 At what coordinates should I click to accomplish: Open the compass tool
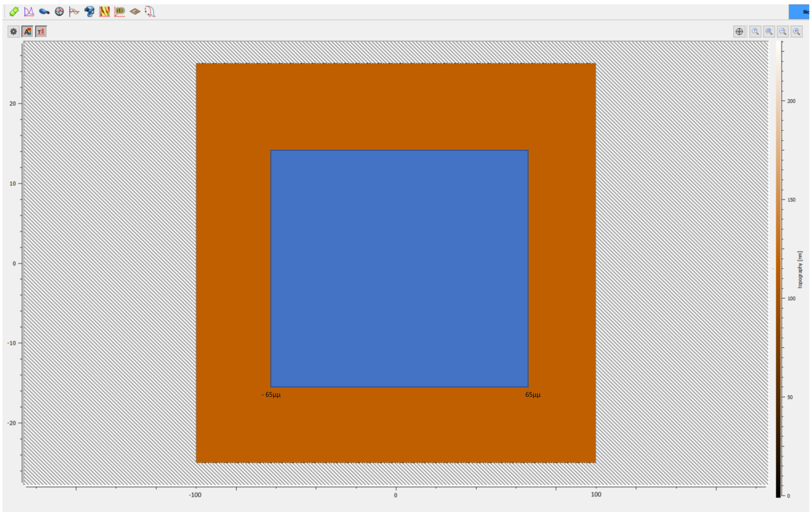click(59, 11)
